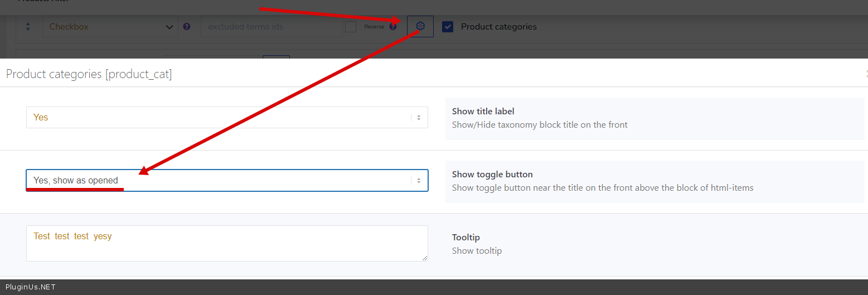Click the popup title 'Product categories [product_cat]'
This screenshot has width=868, height=295.
tap(89, 74)
